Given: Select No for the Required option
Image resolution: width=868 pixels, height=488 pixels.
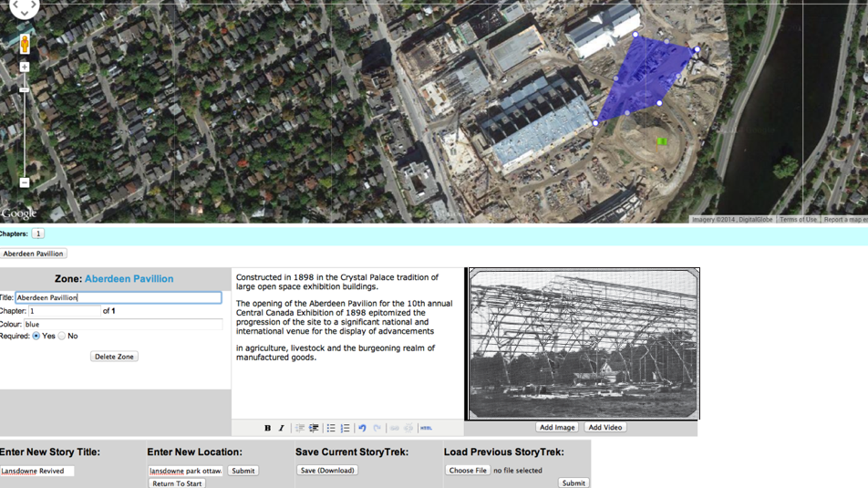Looking at the screenshot, I should [62, 336].
